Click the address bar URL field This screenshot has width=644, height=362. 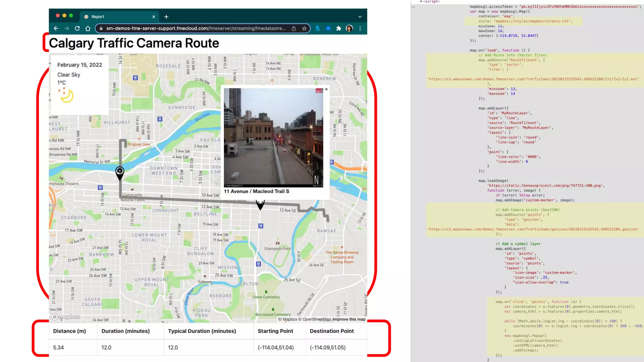[196, 29]
